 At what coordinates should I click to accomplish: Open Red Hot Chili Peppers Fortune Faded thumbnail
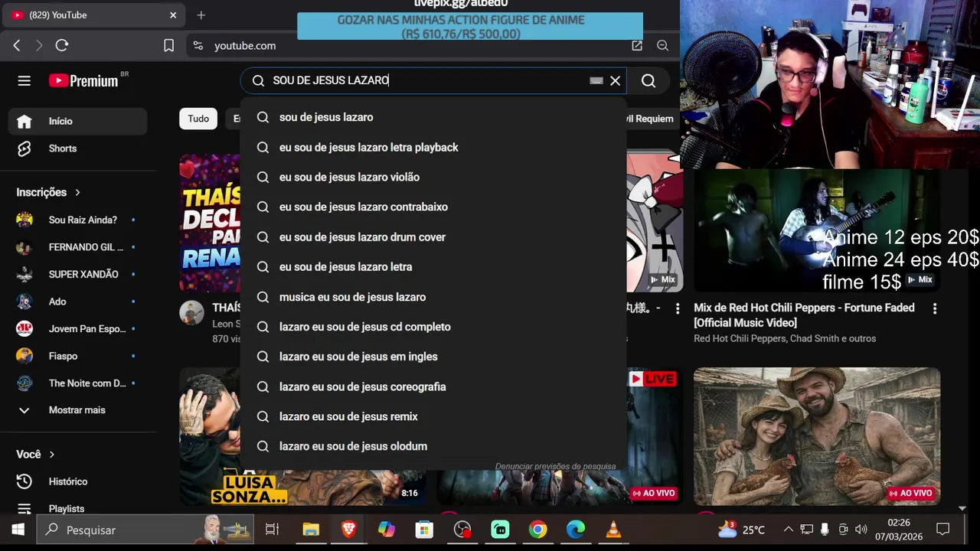817,229
